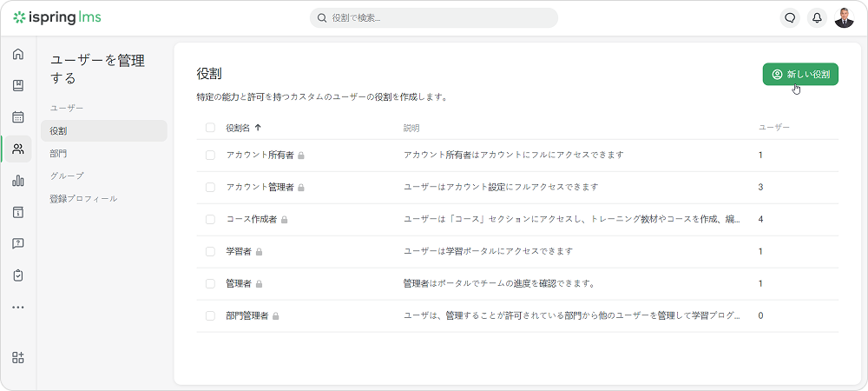The image size is (868, 391).
Task: Open the Home icon in left sidebar
Action: pyautogui.click(x=18, y=54)
